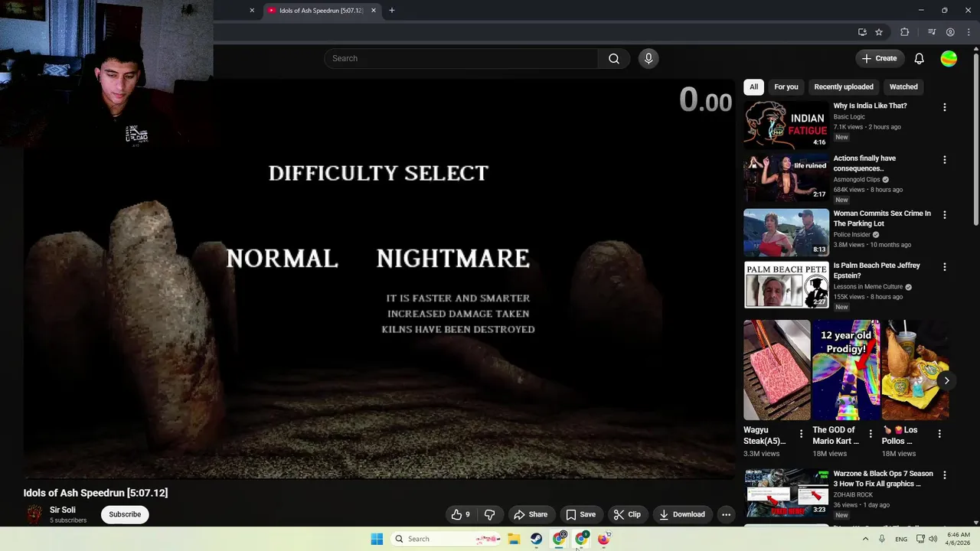This screenshot has width=980, height=551.
Task: Click the Clip button
Action: coord(627,514)
